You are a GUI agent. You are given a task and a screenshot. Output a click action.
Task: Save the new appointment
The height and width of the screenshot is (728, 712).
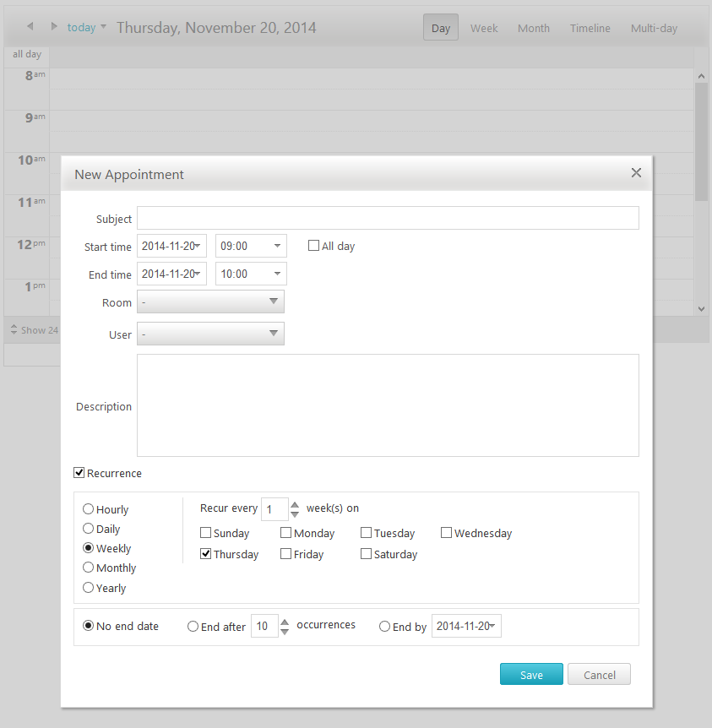point(531,674)
